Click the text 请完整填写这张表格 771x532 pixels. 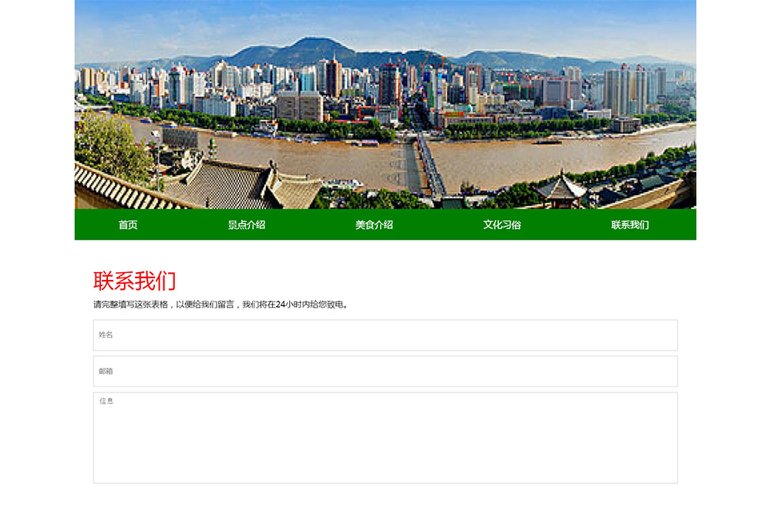tap(131, 305)
